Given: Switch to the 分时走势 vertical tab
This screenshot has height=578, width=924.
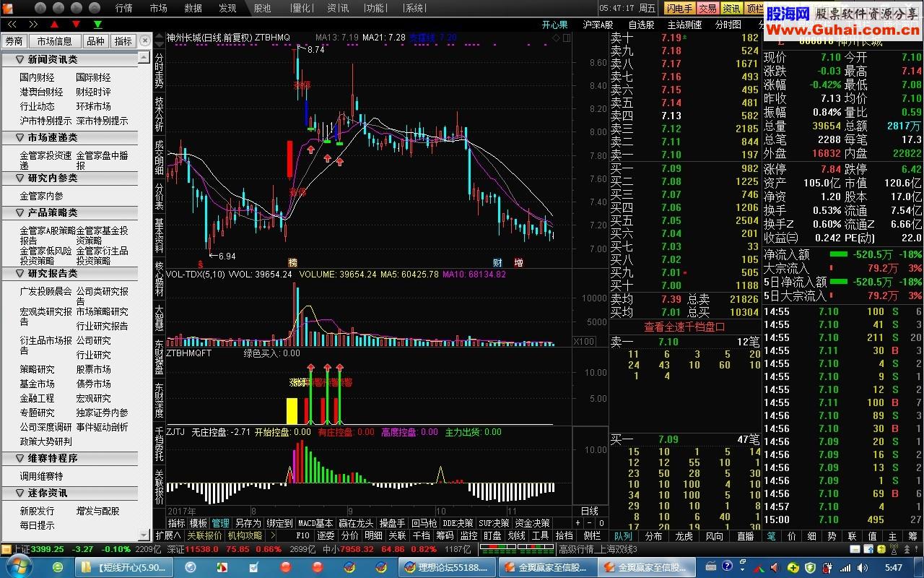Looking at the screenshot, I should pyautogui.click(x=159, y=70).
